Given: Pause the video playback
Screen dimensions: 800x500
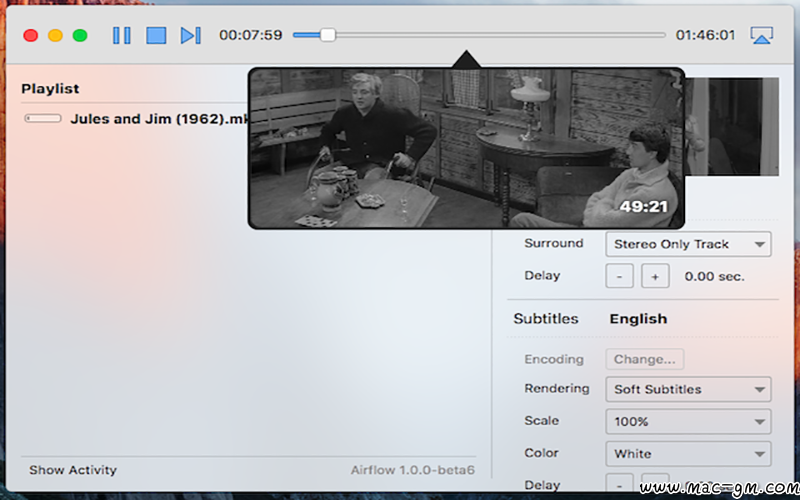Looking at the screenshot, I should click(121, 35).
